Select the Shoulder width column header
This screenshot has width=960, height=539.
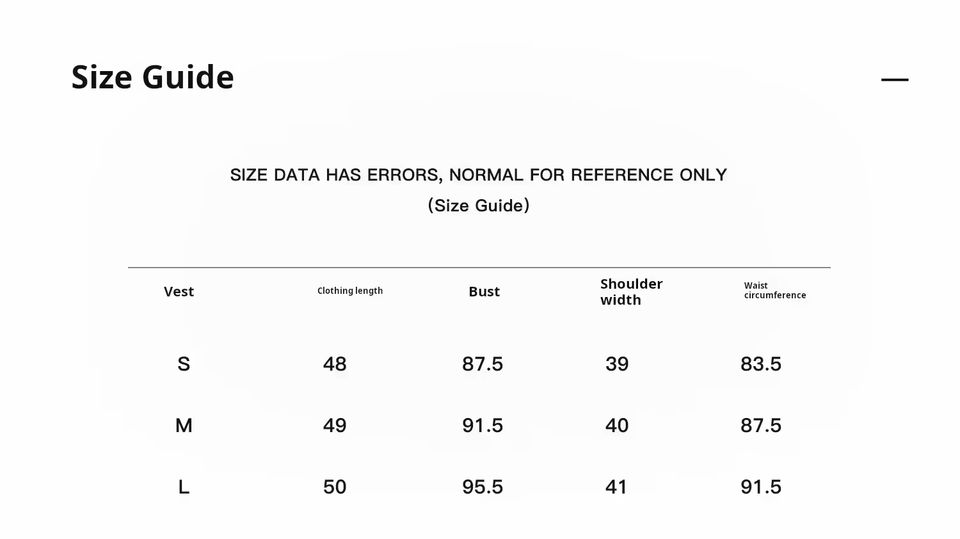(x=631, y=292)
